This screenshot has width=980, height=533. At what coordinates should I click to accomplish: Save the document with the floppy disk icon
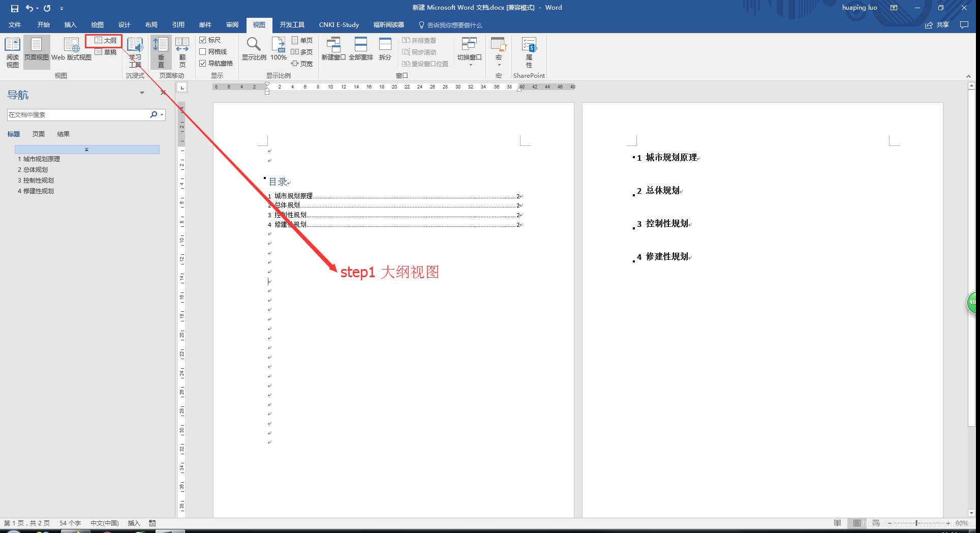(14, 8)
